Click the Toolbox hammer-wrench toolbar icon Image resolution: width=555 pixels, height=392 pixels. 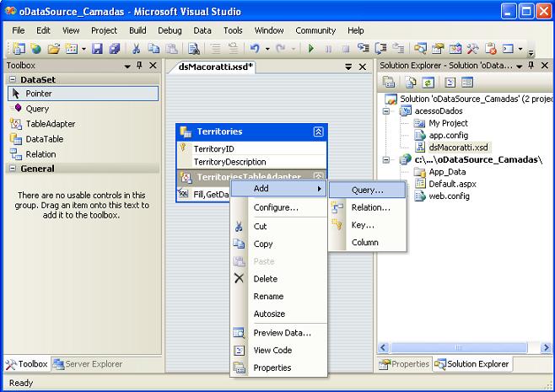click(472, 48)
